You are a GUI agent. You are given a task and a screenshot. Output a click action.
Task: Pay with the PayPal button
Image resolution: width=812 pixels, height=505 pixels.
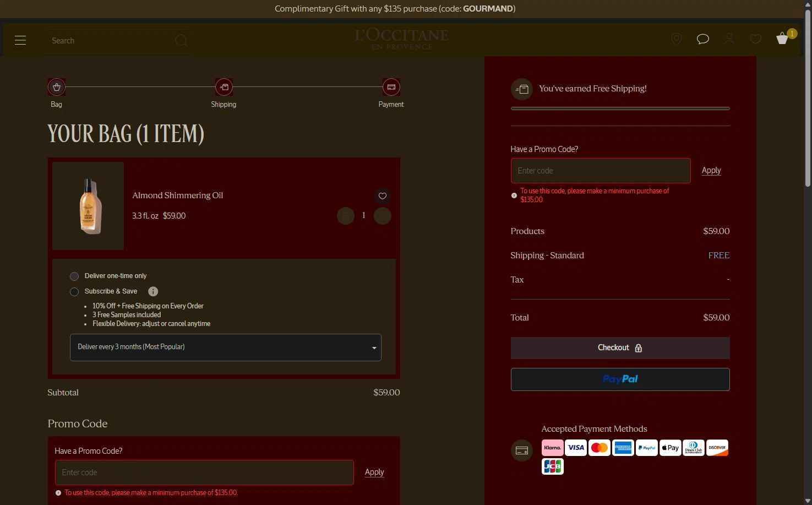coord(620,379)
